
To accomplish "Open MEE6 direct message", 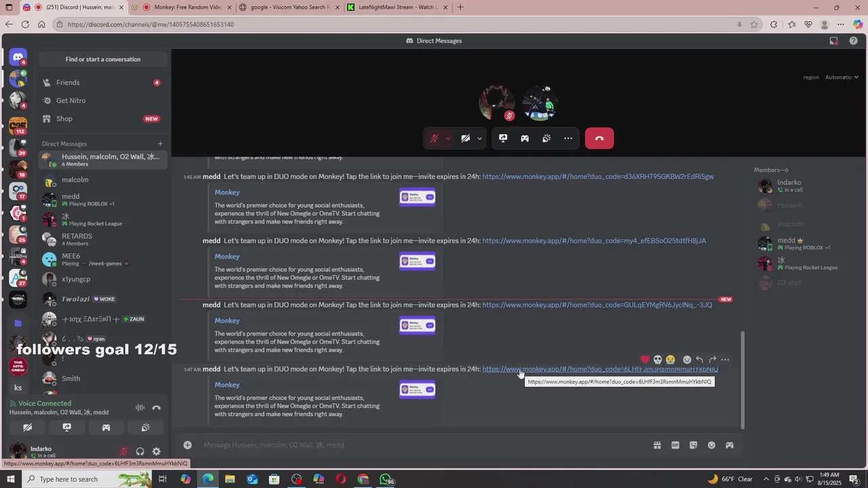I will pyautogui.click(x=102, y=259).
